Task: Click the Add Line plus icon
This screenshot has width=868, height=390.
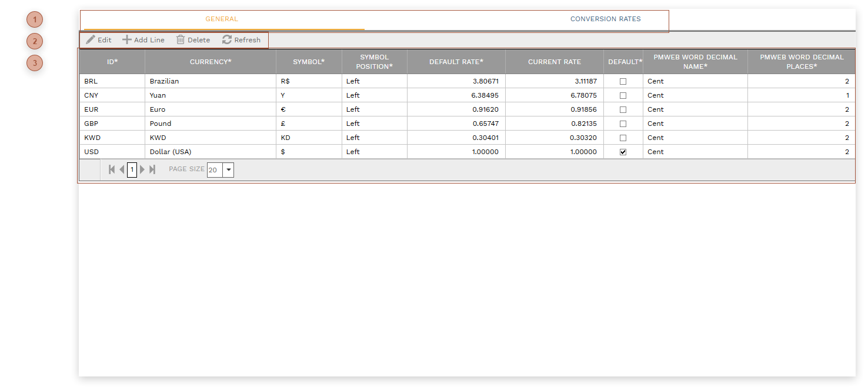Action: point(126,40)
